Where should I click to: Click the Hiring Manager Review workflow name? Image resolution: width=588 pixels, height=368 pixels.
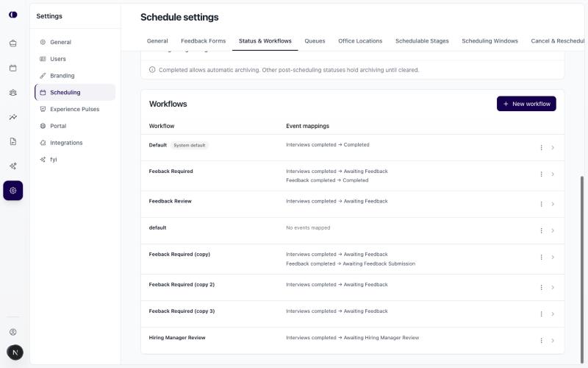pyautogui.click(x=177, y=338)
